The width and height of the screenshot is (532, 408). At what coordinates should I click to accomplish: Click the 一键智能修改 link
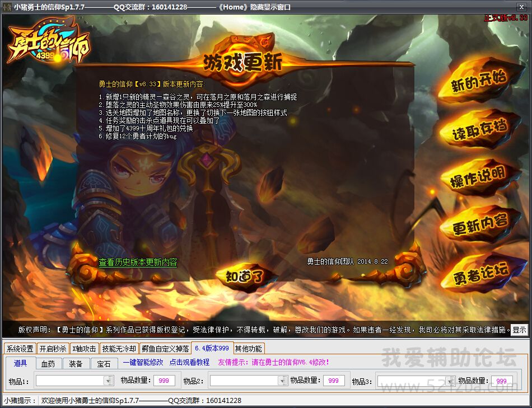143,362
